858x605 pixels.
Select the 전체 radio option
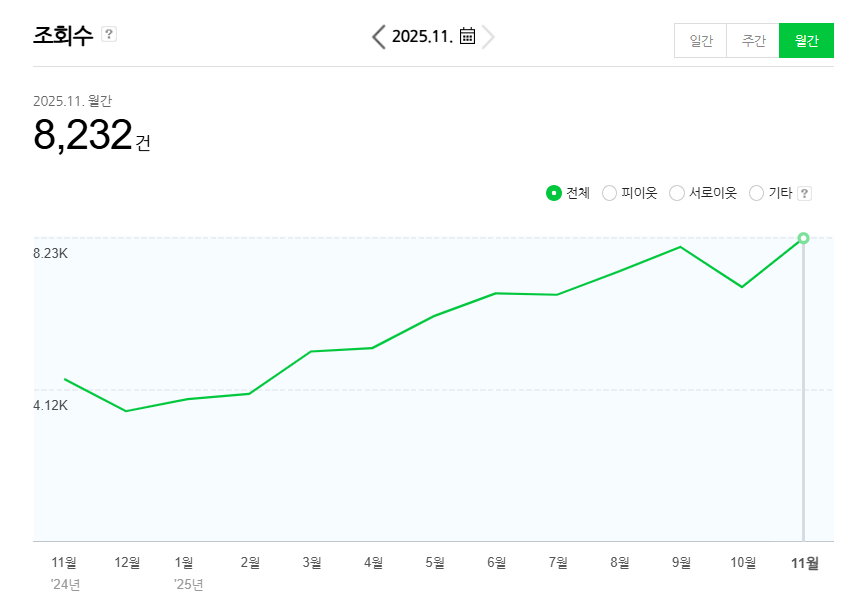[554, 193]
